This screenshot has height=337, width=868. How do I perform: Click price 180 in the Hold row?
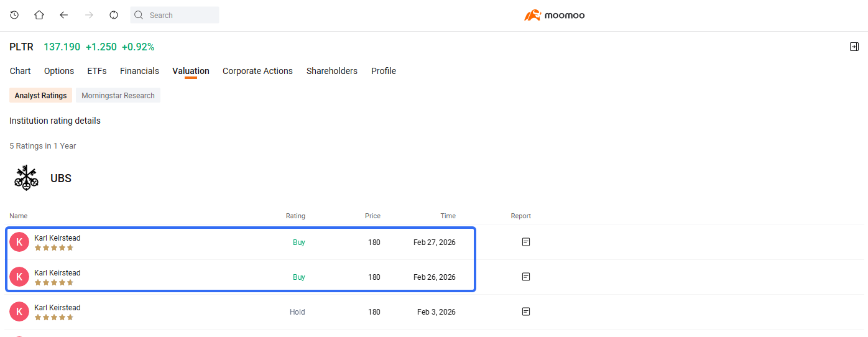374,312
